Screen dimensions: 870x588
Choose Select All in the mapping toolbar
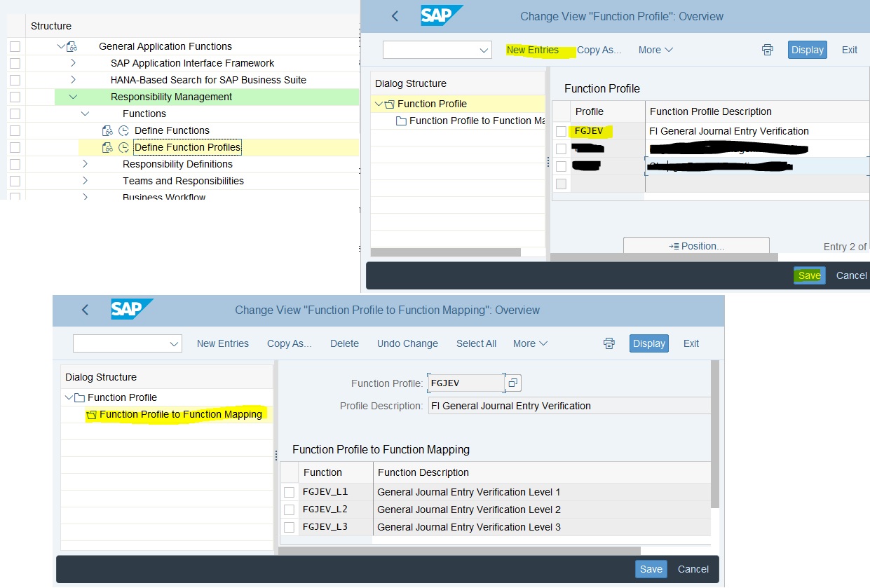[x=476, y=343]
